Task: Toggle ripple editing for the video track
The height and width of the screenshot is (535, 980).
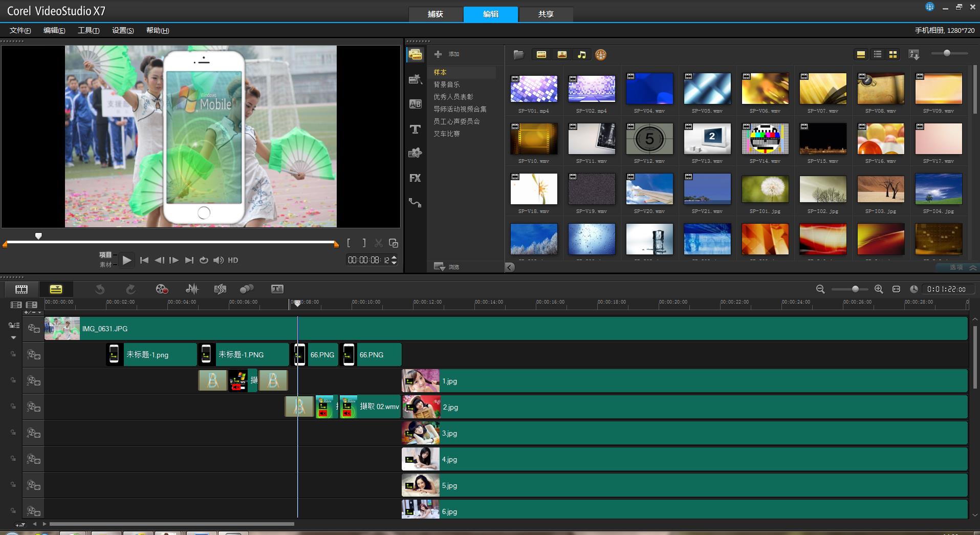Action: click(14, 325)
